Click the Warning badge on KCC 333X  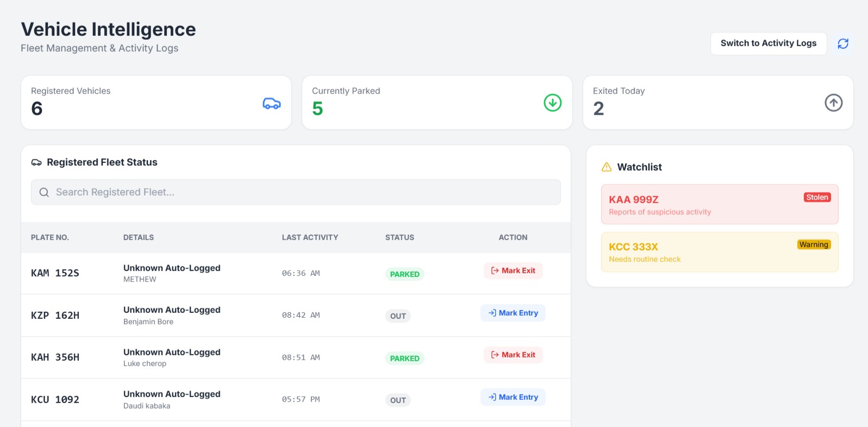[x=813, y=244]
